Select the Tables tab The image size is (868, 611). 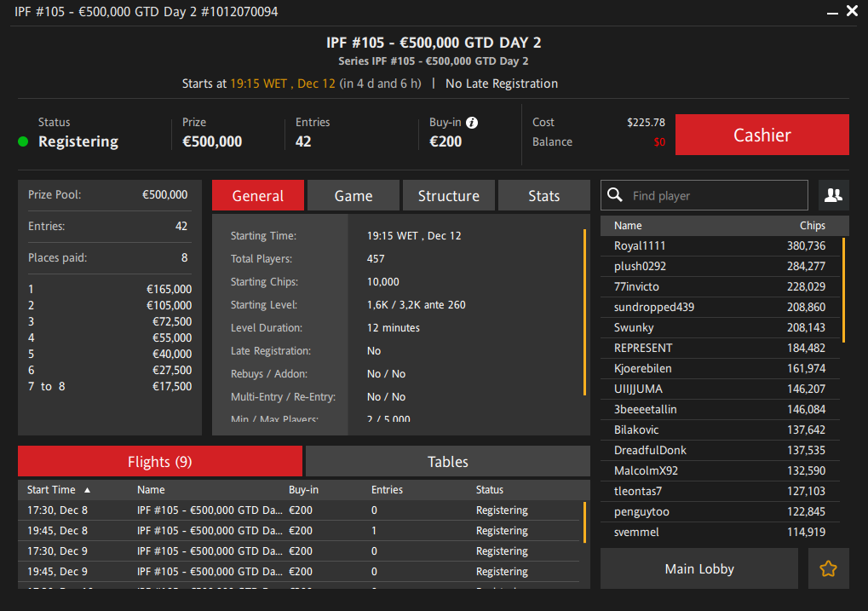pos(447,462)
